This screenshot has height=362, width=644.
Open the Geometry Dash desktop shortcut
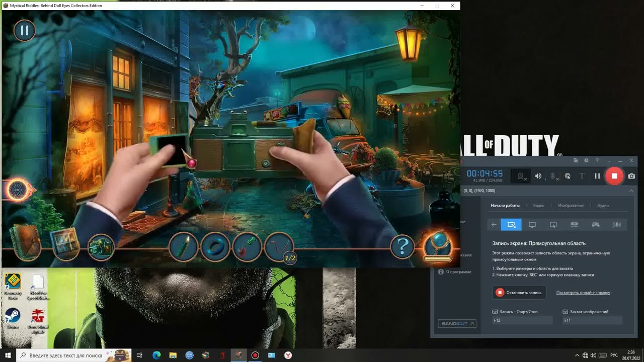pyautogui.click(x=13, y=287)
